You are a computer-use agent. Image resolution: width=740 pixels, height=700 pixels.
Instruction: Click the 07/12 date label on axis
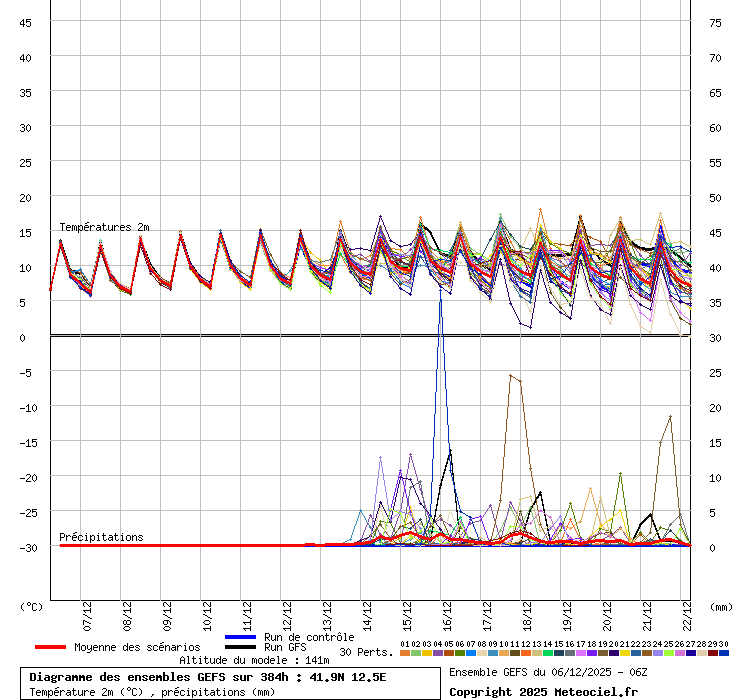point(87,611)
